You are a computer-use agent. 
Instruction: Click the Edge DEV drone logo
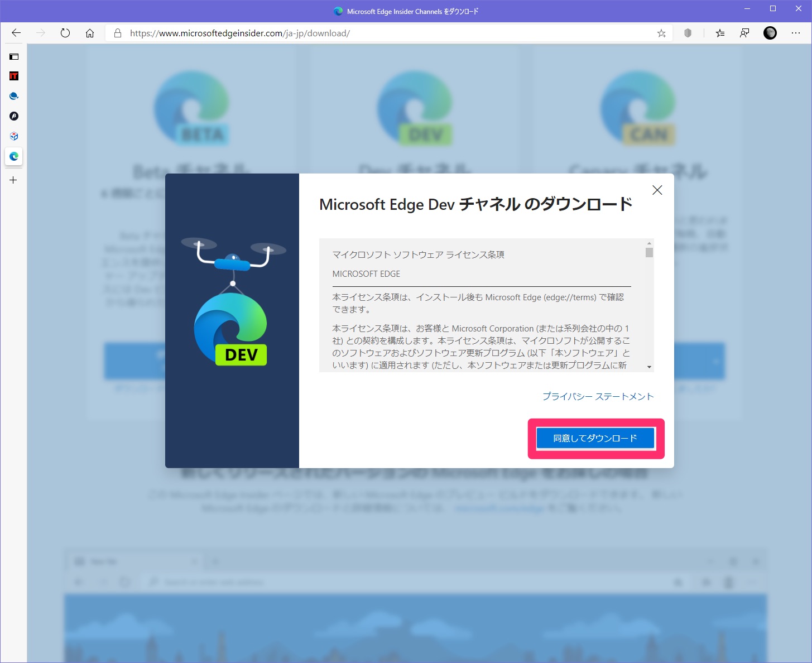[x=232, y=301]
